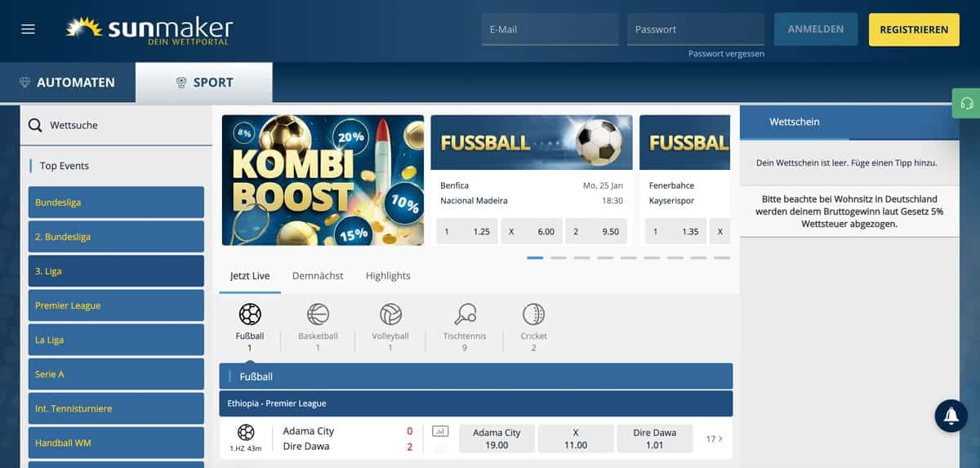980x468 pixels.
Task: Collapse the Fußball section header
Action: coord(476,377)
